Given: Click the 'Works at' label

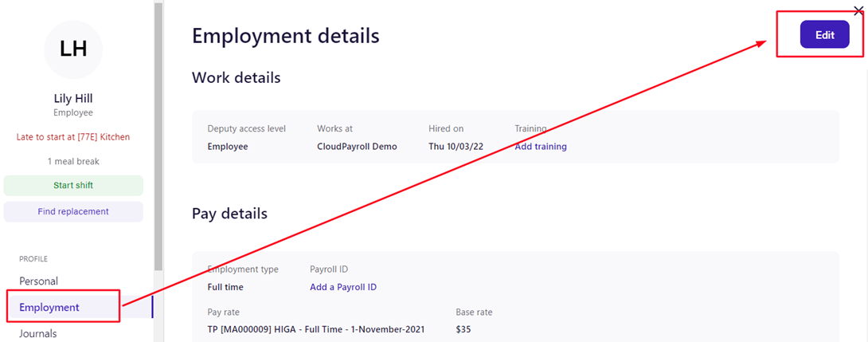Looking at the screenshot, I should click(335, 128).
